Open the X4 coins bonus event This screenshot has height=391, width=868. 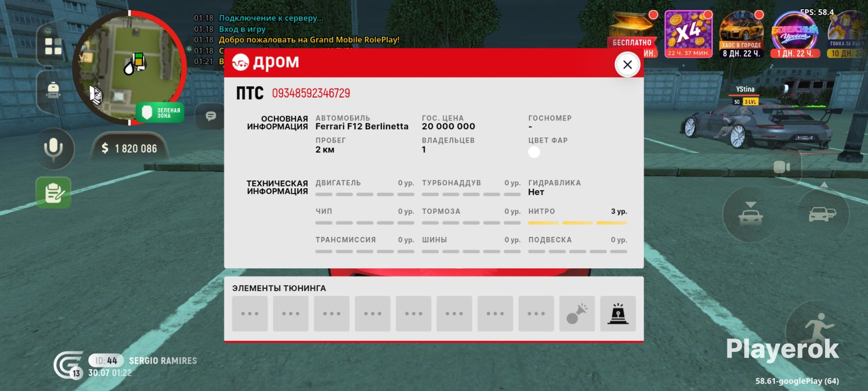click(x=688, y=34)
